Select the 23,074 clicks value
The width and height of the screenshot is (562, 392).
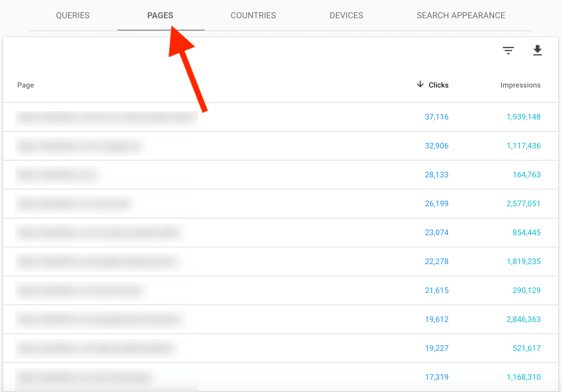[x=437, y=233]
